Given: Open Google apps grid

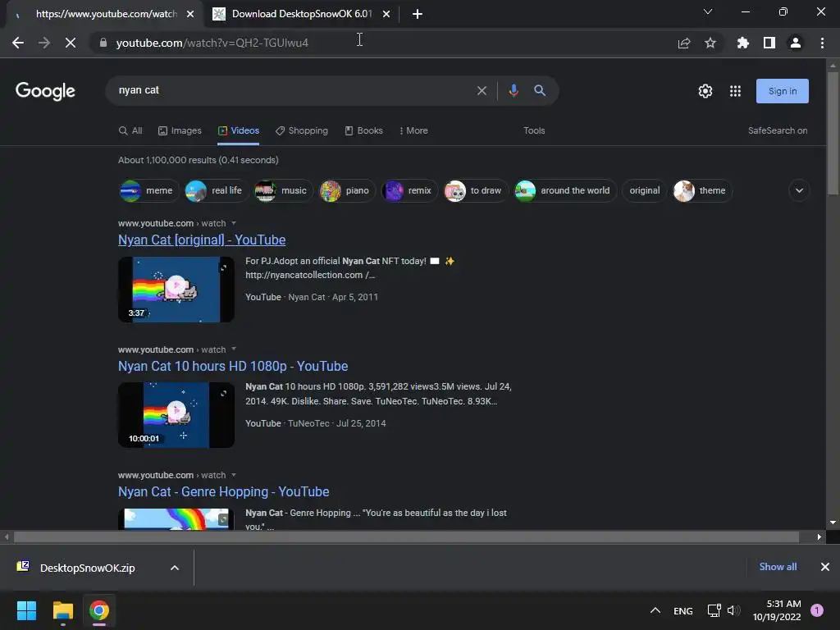Looking at the screenshot, I should (735, 91).
